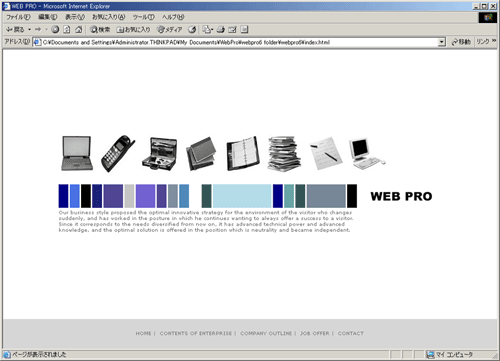
Task: Click the mobile phone image
Action: click(118, 153)
